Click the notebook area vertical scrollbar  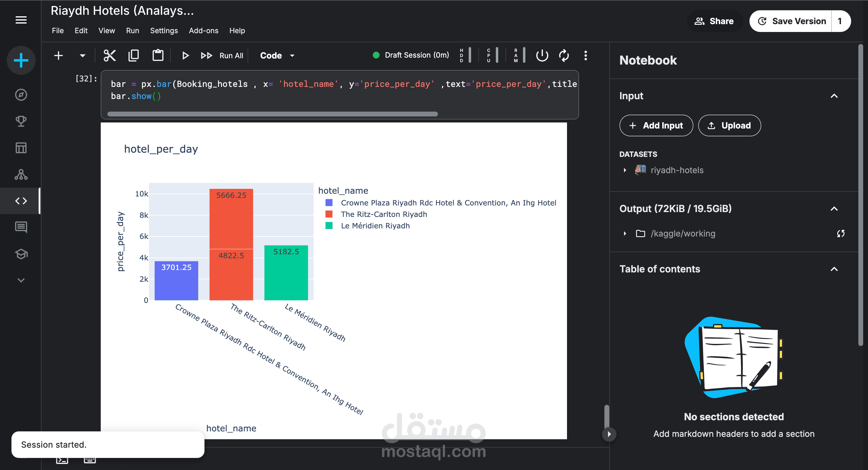coord(607,416)
